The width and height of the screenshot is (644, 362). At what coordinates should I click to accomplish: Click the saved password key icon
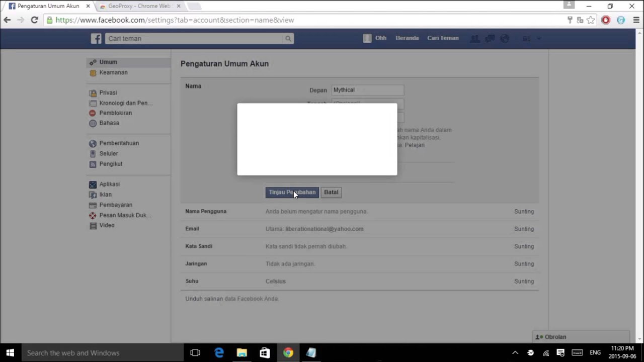click(570, 20)
